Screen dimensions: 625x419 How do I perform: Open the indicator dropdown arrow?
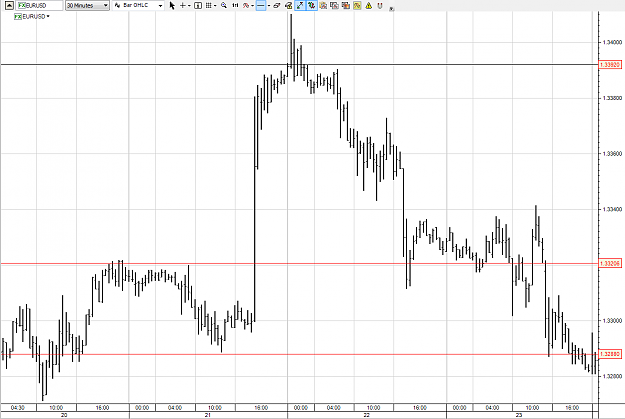[253, 6]
